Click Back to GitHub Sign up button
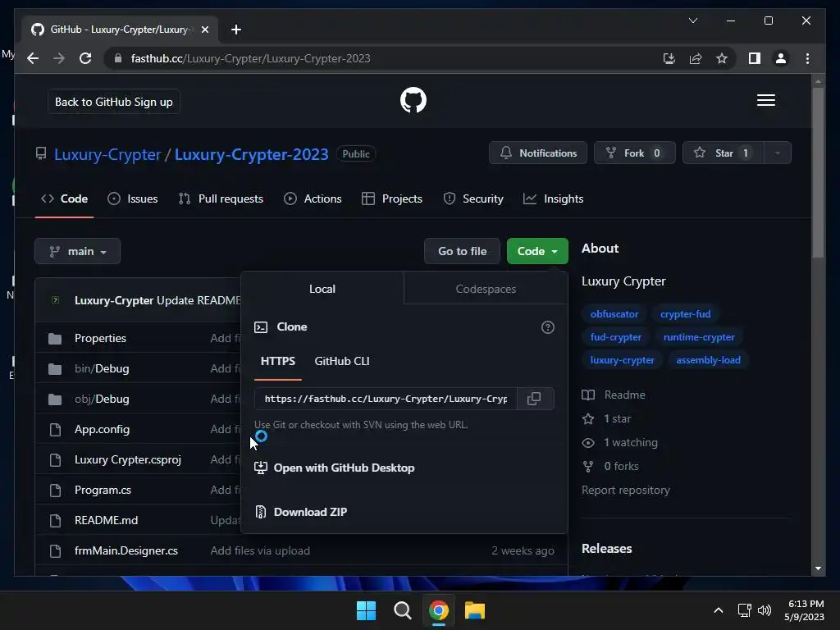840x630 pixels. tap(113, 102)
